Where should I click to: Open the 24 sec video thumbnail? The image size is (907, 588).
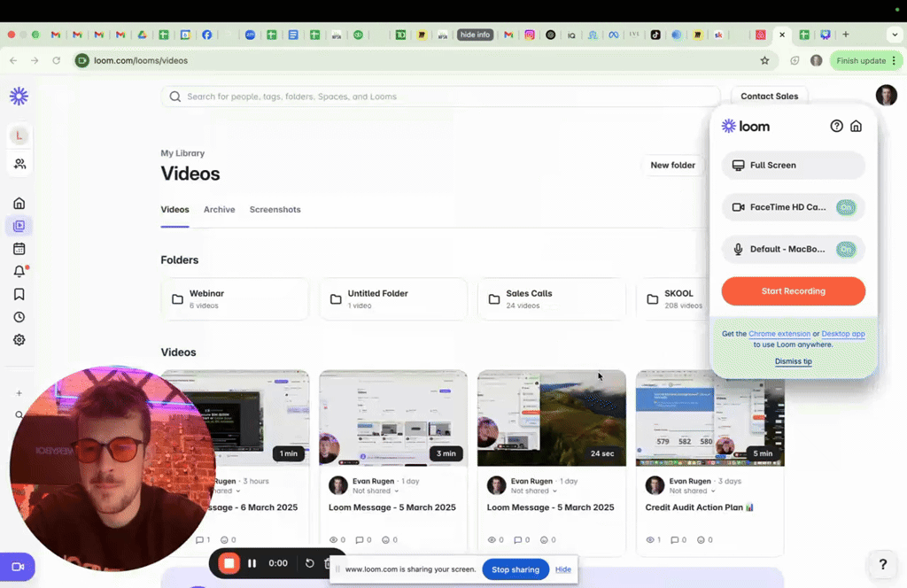pyautogui.click(x=551, y=418)
